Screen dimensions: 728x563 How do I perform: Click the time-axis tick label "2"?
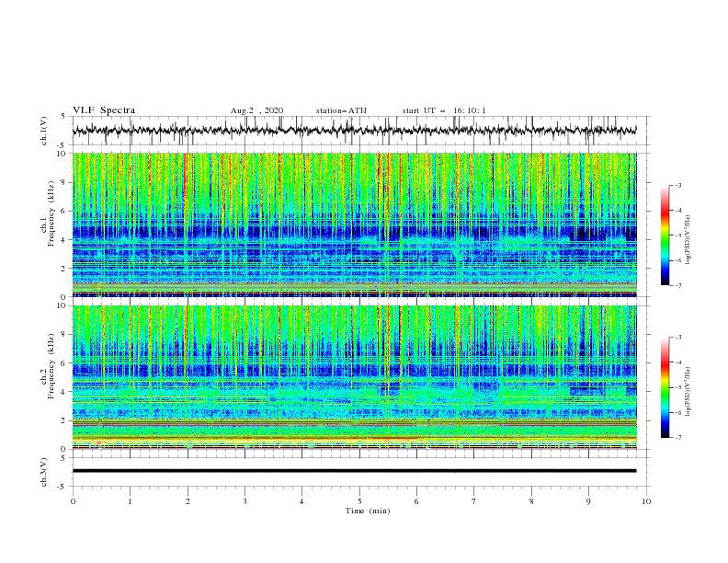(188, 501)
